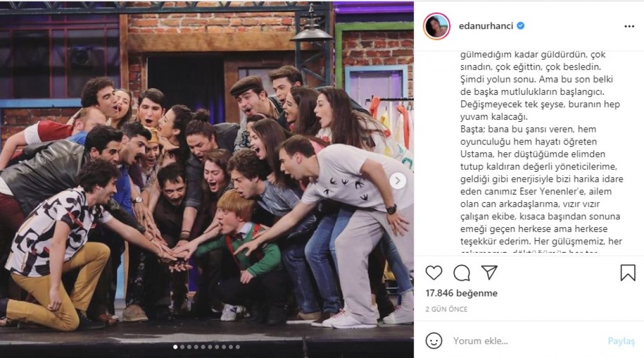The height and width of the screenshot is (358, 644).
Task: View the 17.846 beğenme likes list
Action: coord(462,293)
